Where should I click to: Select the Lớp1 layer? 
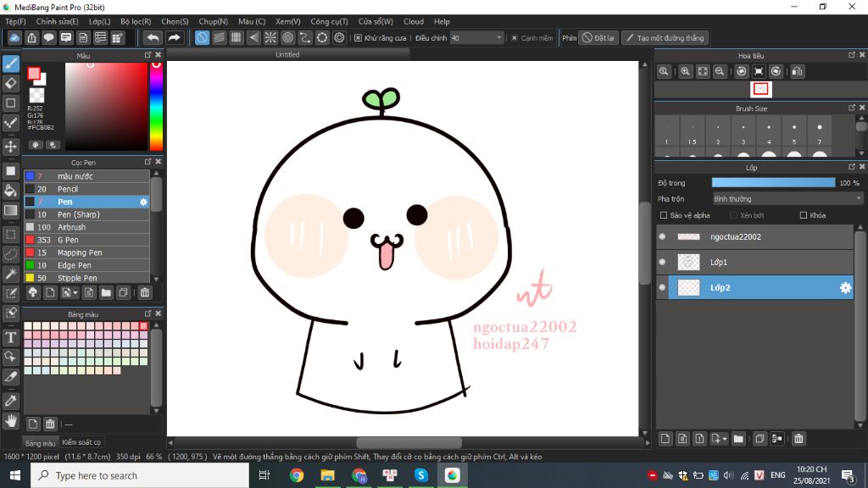(755, 263)
